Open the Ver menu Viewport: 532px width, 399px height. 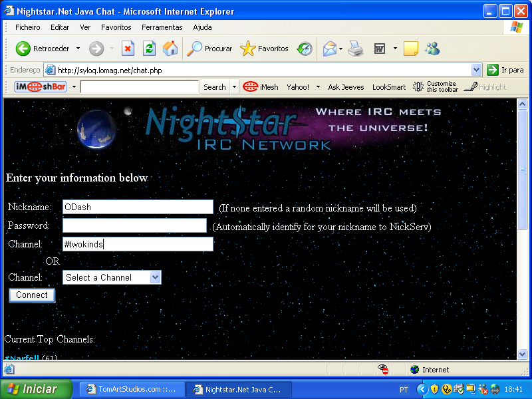[85, 27]
